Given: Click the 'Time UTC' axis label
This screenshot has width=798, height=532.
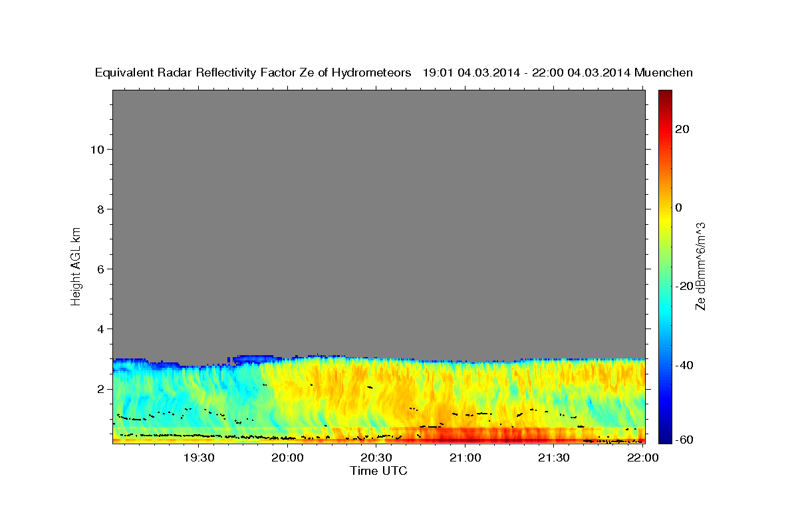Looking at the screenshot, I should (378, 471).
